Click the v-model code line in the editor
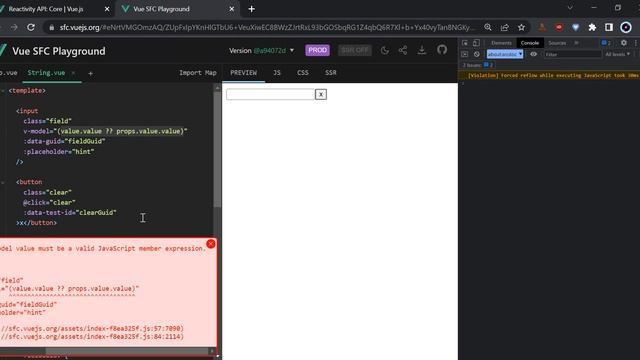The height and width of the screenshot is (360, 640). pyautogui.click(x=105, y=131)
